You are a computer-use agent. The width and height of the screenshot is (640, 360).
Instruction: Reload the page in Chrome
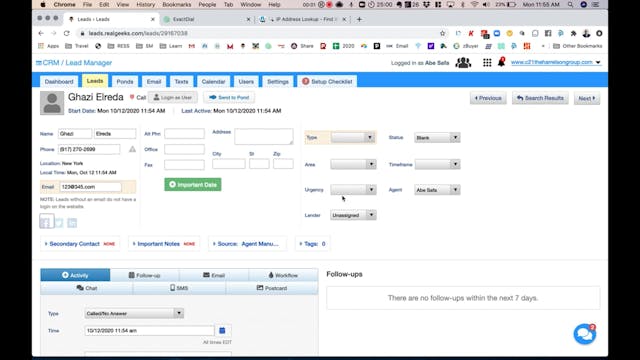point(67,33)
